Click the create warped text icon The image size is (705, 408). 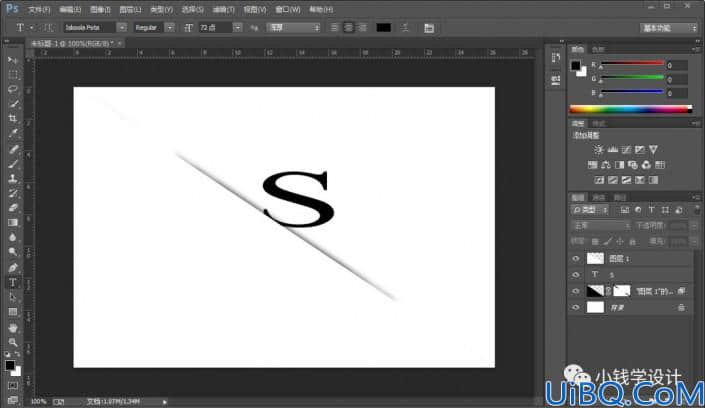[x=405, y=28]
